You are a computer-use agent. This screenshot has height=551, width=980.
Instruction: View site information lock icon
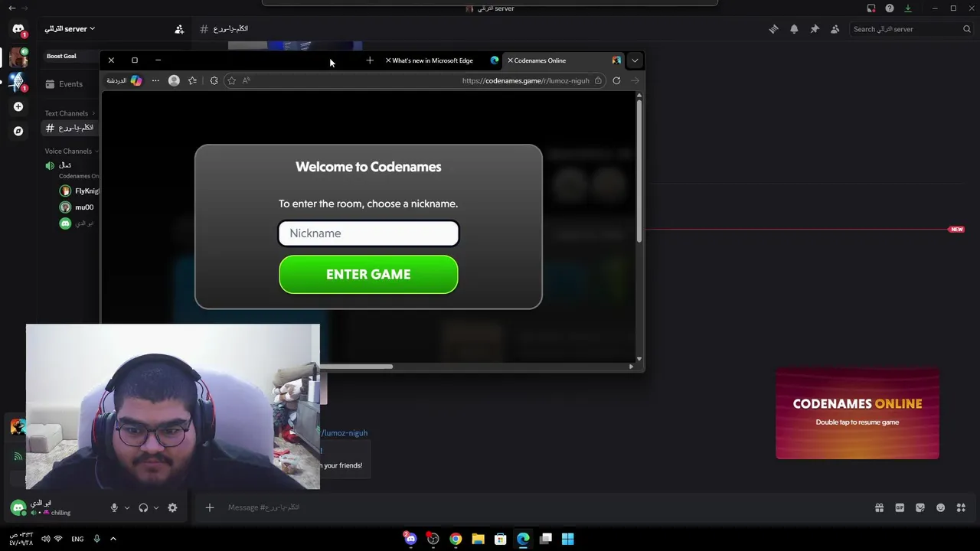(x=598, y=80)
